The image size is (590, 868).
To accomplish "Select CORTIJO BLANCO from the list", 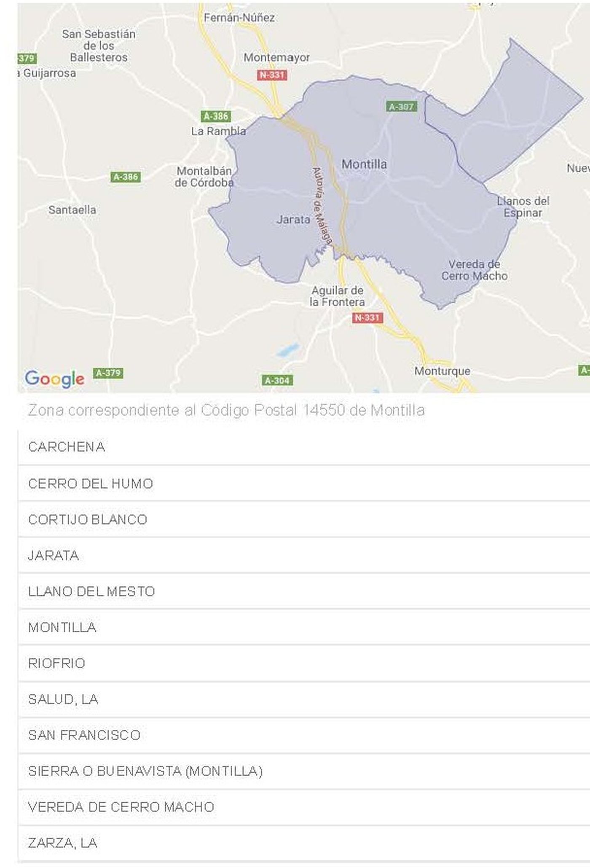I will pos(304,519).
